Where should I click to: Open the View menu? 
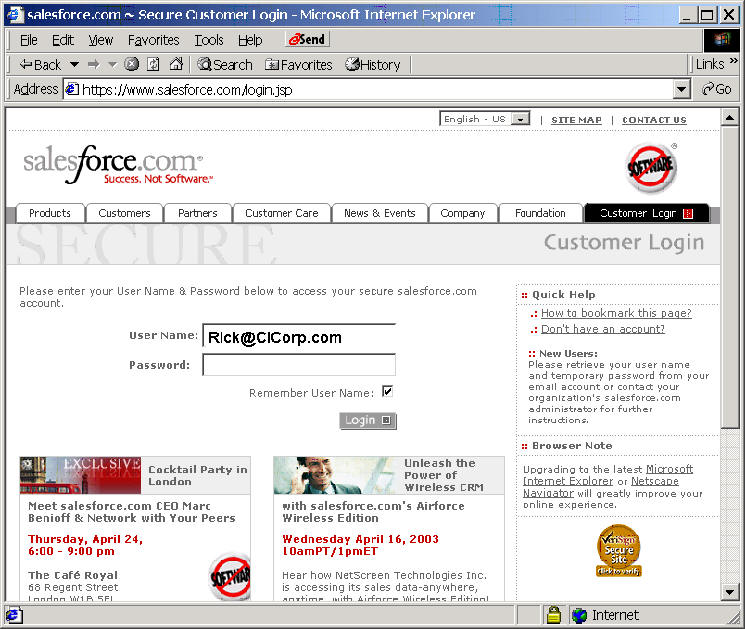click(x=101, y=40)
